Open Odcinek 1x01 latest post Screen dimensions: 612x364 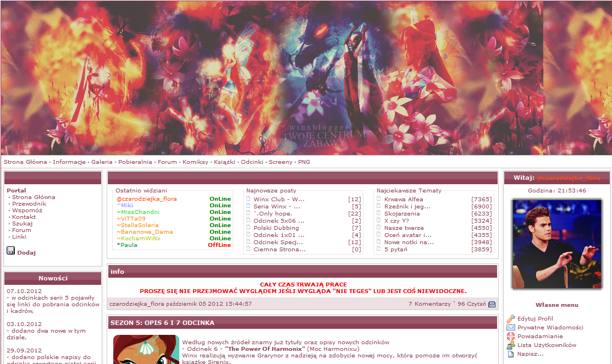coord(279,235)
